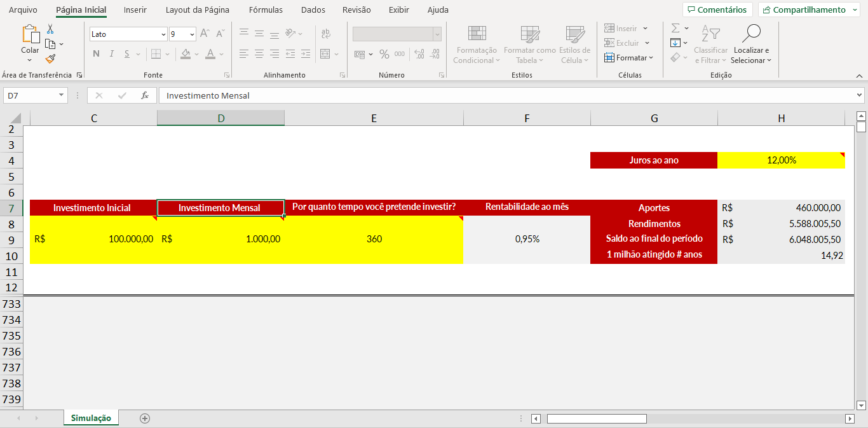The height and width of the screenshot is (428, 868).
Task: Decrease font size with the smaller A icon
Action: pos(220,34)
